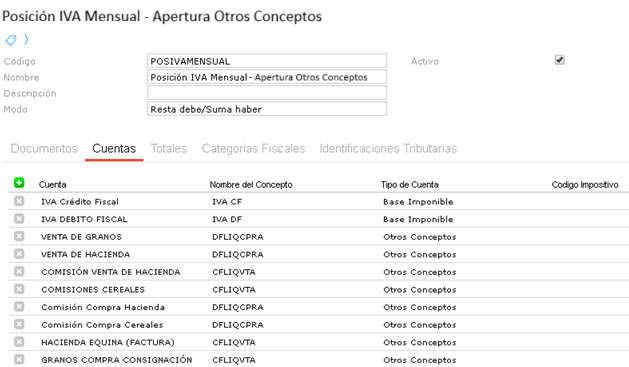Image resolution: width=629 pixels, height=367 pixels.
Task: Open Identificaciones Tributarias tab
Action: tap(388, 148)
